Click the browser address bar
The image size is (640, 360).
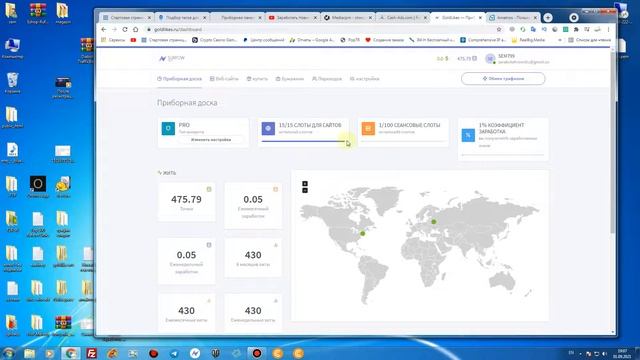(322, 29)
